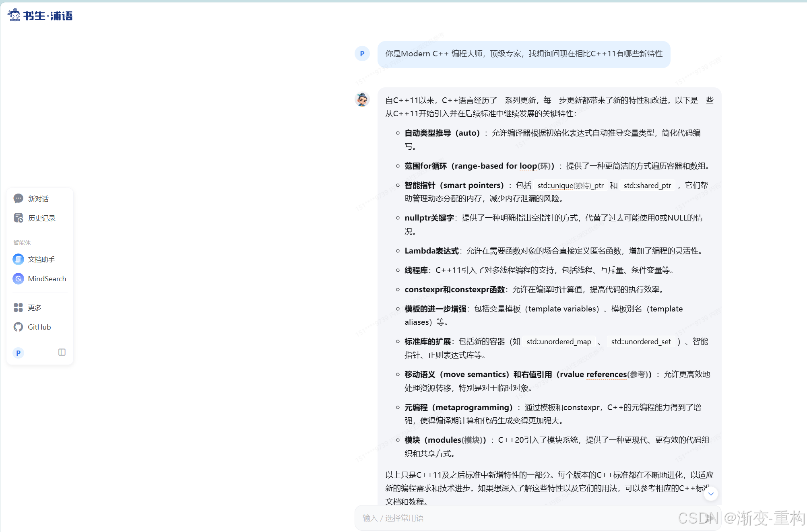Open the 文档助手 agent icon
This screenshot has width=807, height=532.
click(x=19, y=259)
